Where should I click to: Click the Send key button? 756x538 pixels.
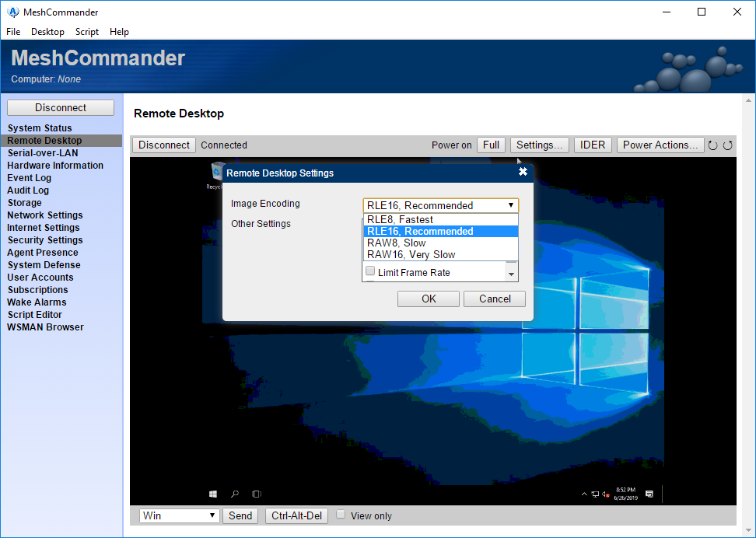(x=240, y=515)
